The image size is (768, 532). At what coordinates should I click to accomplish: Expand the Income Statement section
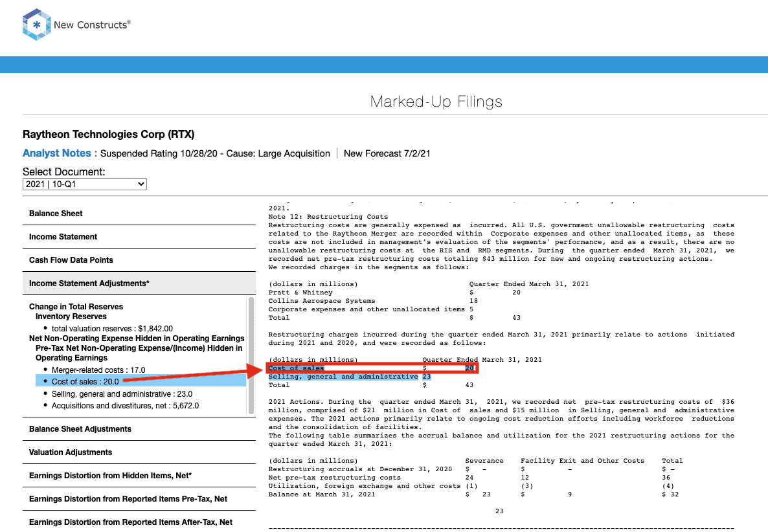click(139, 237)
